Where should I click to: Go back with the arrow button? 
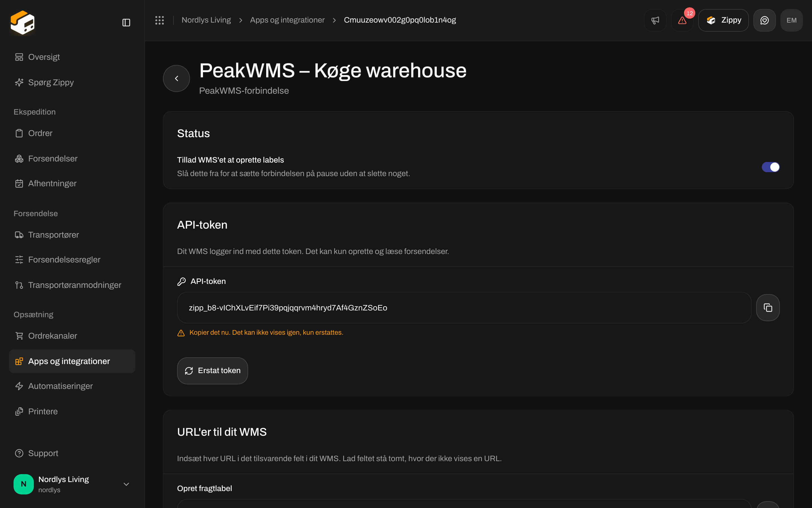point(176,78)
